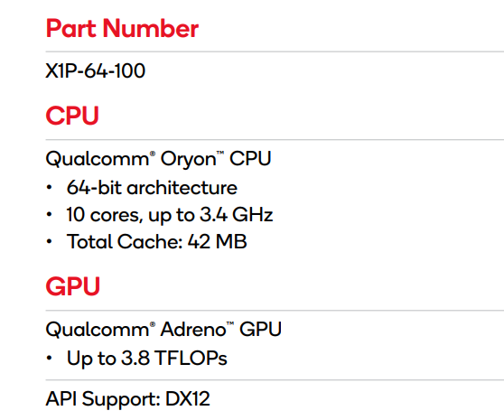Click the Qualcomm Adreno GPU line
504x420 pixels.
163,330
